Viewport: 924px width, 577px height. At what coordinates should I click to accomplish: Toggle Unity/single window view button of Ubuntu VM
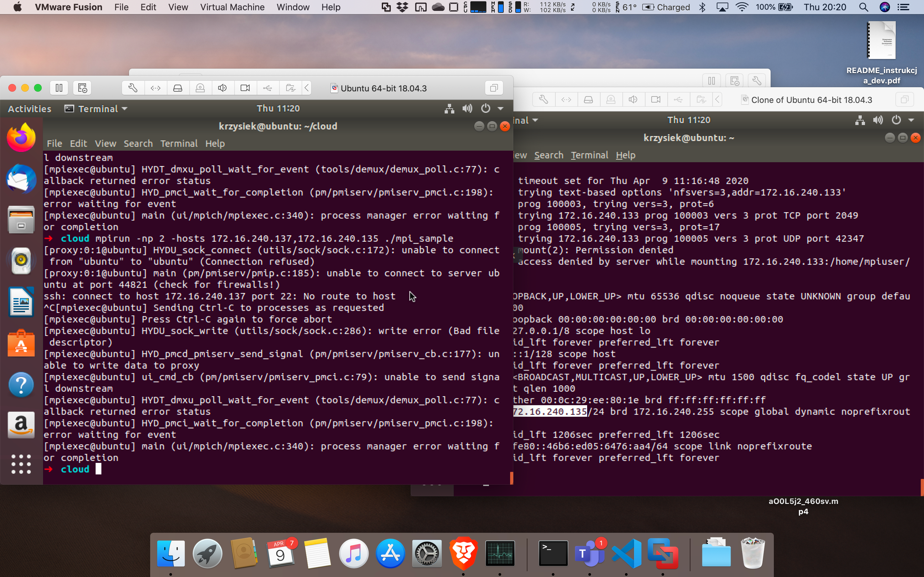494,88
